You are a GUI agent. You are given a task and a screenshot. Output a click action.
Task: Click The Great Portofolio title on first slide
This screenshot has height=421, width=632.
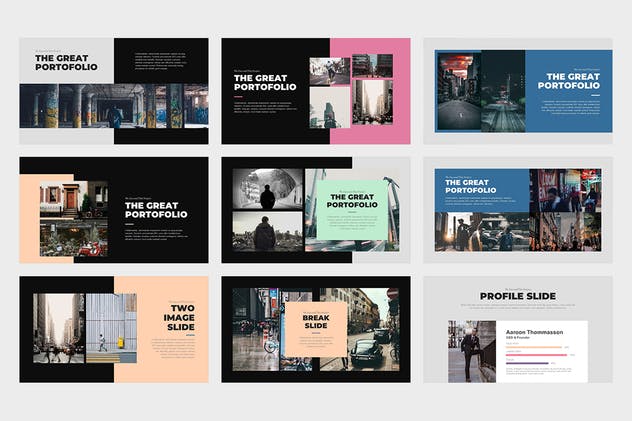(x=67, y=63)
